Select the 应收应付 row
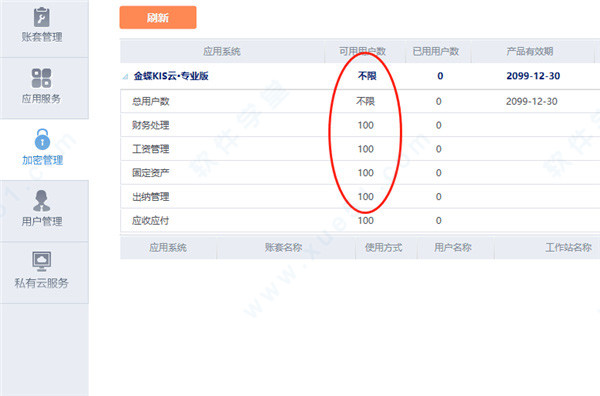The image size is (600, 396). coord(360,220)
